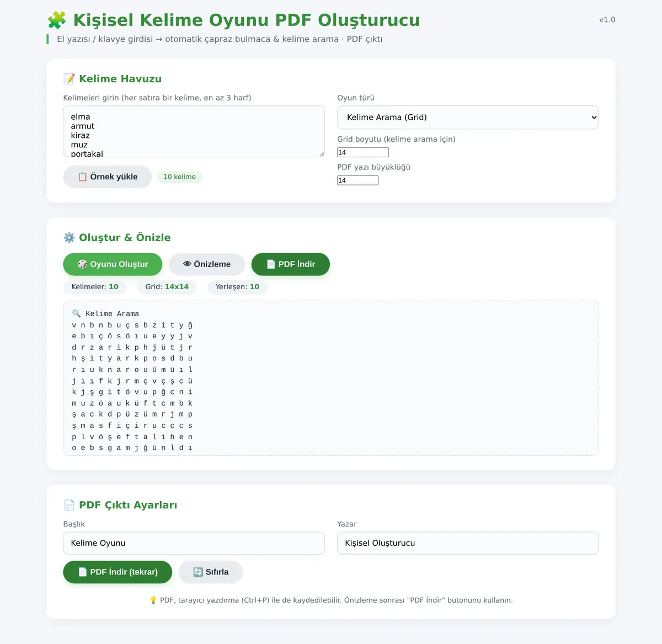
Task: Click the PDF İndir (tekrar) button
Action: (x=118, y=572)
